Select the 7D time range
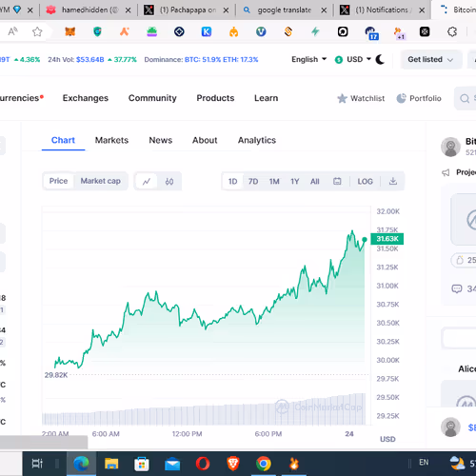 tap(253, 182)
